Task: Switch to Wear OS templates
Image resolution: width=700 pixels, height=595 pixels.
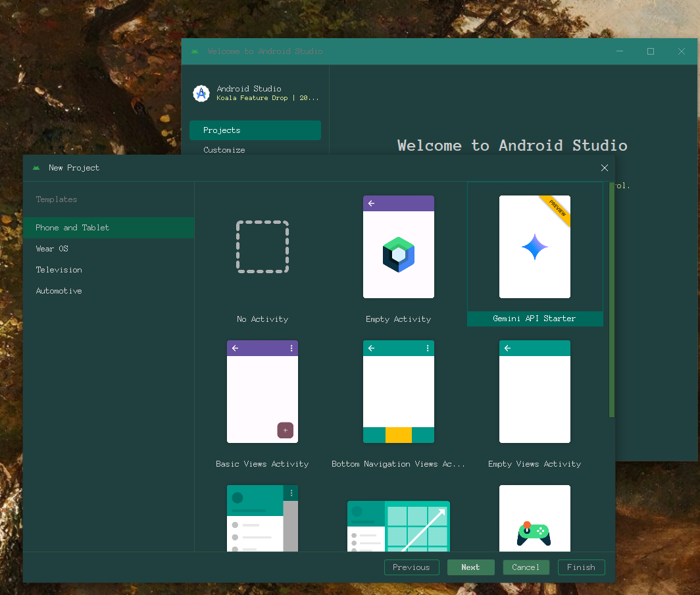Action: tap(109, 249)
